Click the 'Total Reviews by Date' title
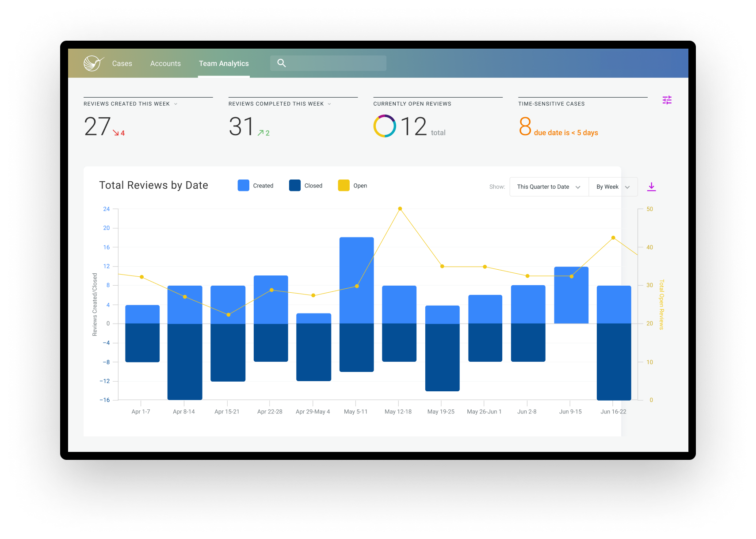756x539 pixels. pyautogui.click(x=153, y=185)
